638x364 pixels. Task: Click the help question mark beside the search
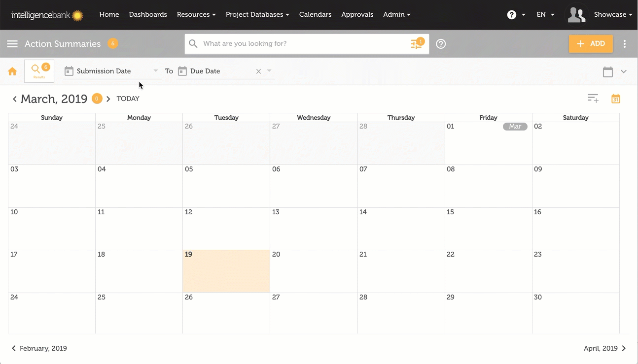click(441, 44)
